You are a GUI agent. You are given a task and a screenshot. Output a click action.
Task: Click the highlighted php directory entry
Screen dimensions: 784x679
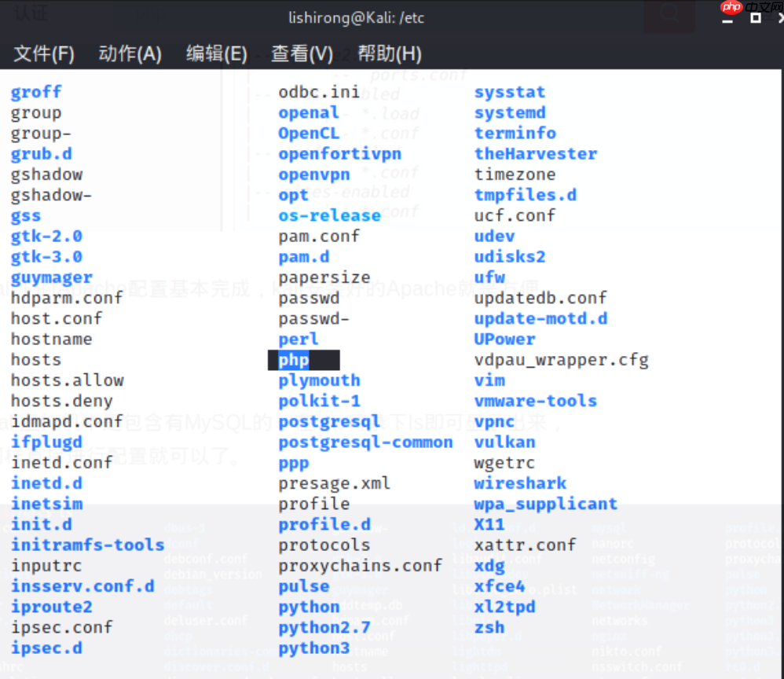pyautogui.click(x=294, y=360)
